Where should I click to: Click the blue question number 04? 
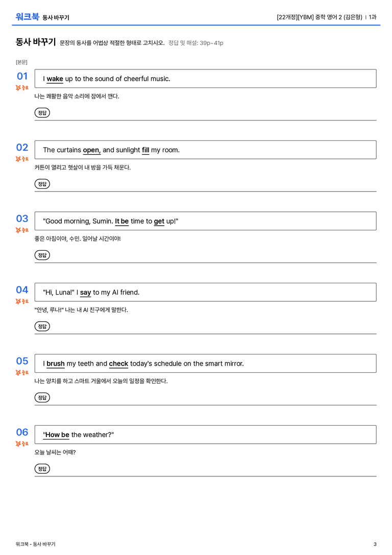pyautogui.click(x=22, y=289)
